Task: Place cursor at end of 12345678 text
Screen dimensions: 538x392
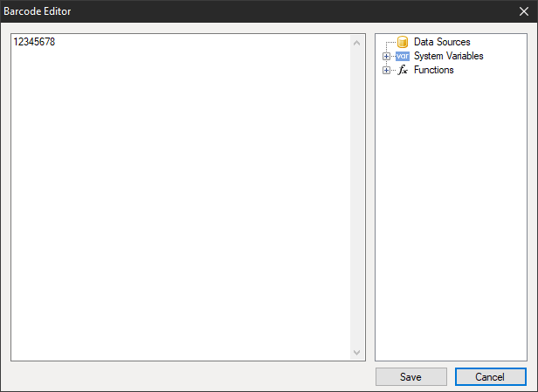Action: point(57,42)
